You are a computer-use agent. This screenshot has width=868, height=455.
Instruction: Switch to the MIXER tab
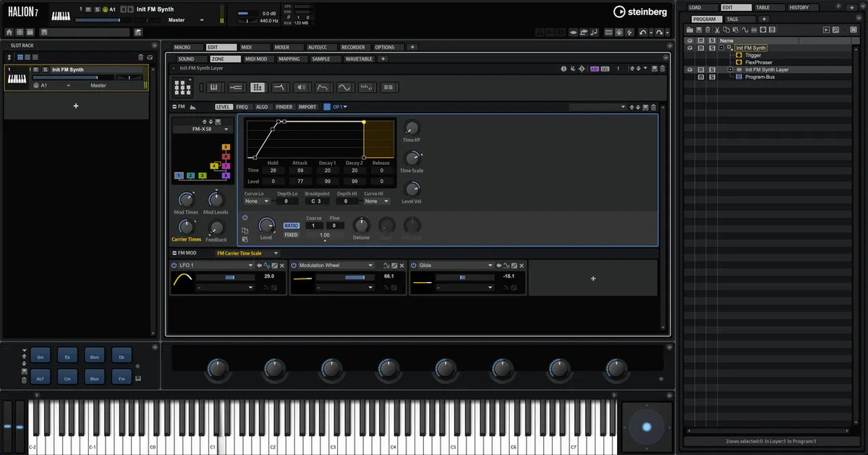click(x=282, y=47)
